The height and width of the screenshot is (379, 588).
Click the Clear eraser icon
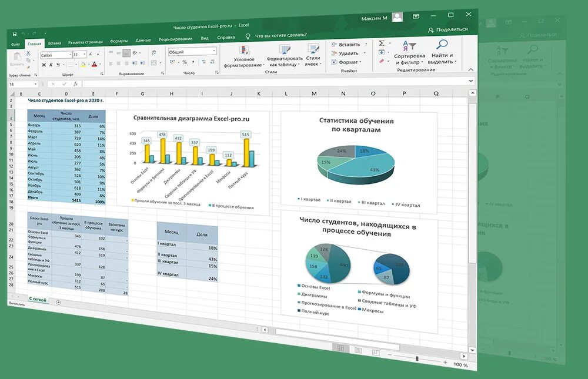(x=382, y=61)
